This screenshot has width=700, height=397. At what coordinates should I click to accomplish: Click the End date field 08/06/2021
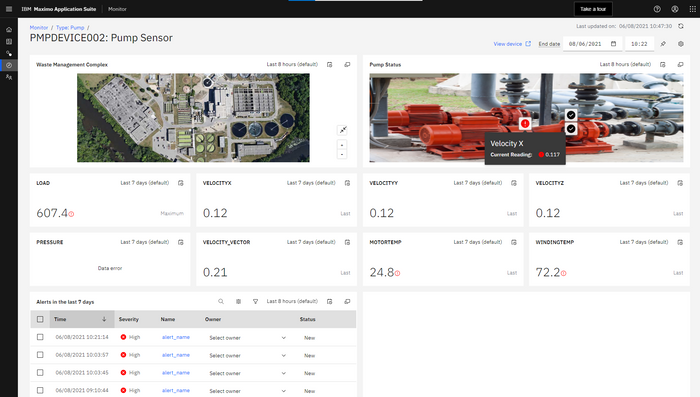pos(592,44)
